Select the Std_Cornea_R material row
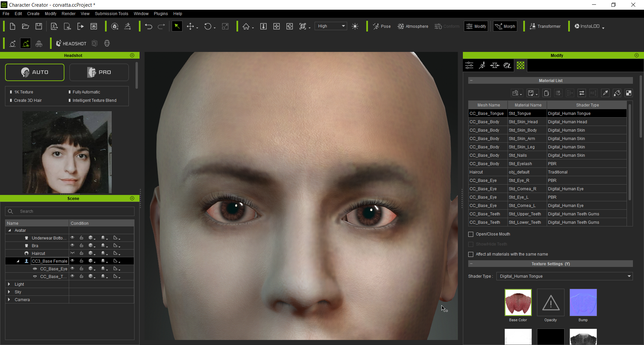Screen dimensions: 644x345 click(x=547, y=189)
